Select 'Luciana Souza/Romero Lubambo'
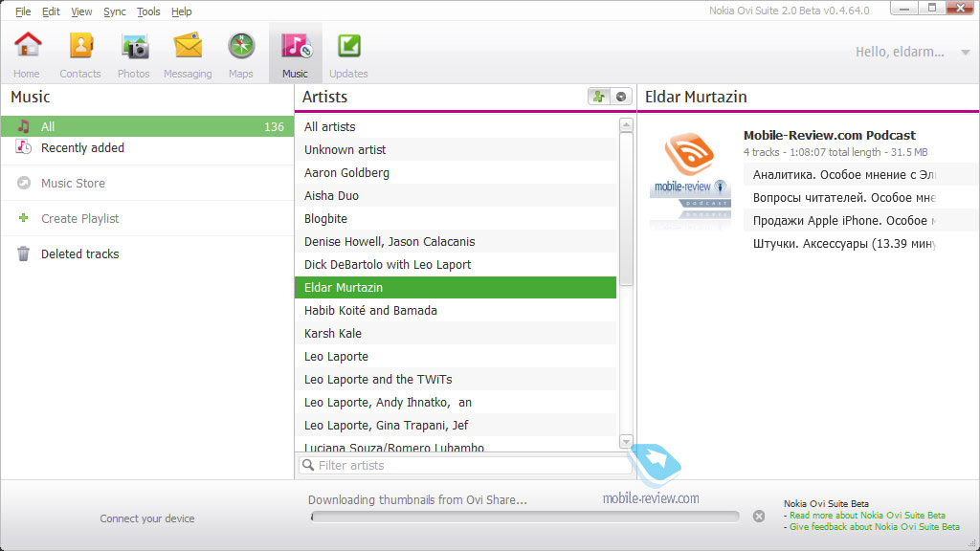 (x=456, y=445)
